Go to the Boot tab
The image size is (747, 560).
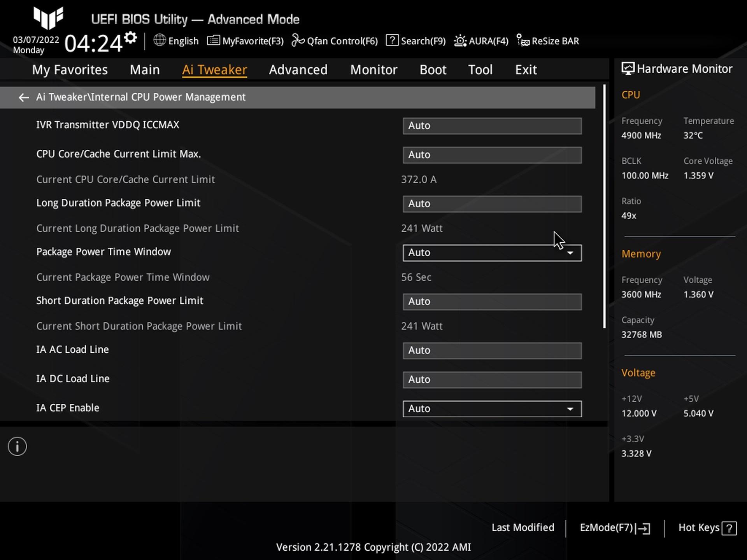[x=433, y=70]
